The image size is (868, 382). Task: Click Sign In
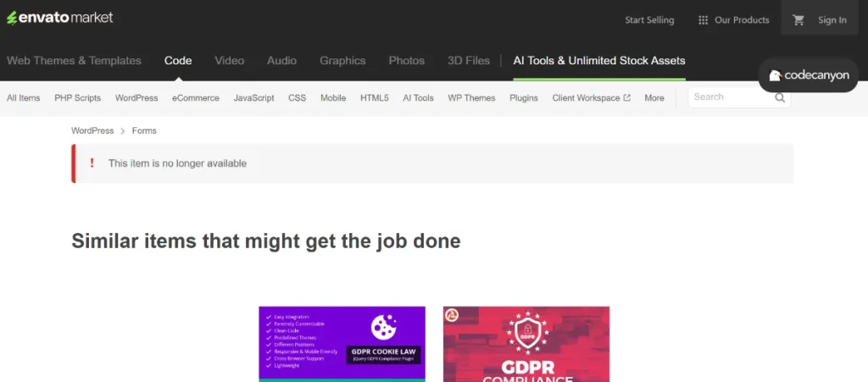point(832,19)
